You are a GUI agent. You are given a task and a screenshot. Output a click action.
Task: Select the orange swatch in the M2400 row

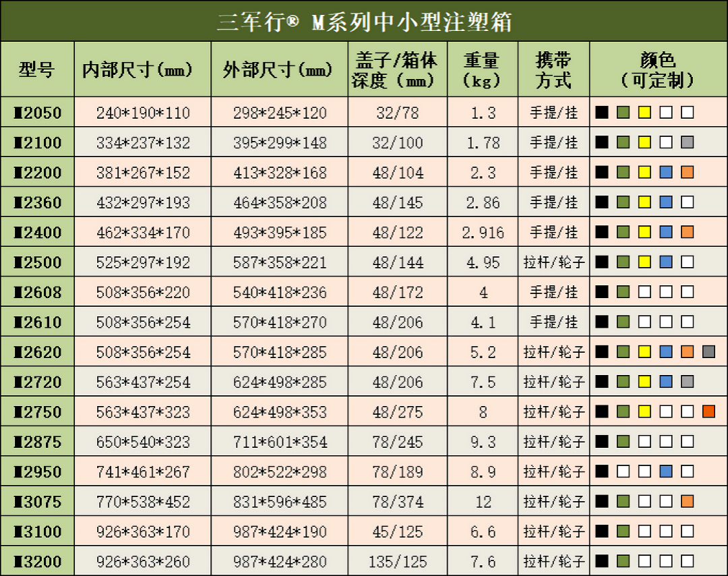687,232
